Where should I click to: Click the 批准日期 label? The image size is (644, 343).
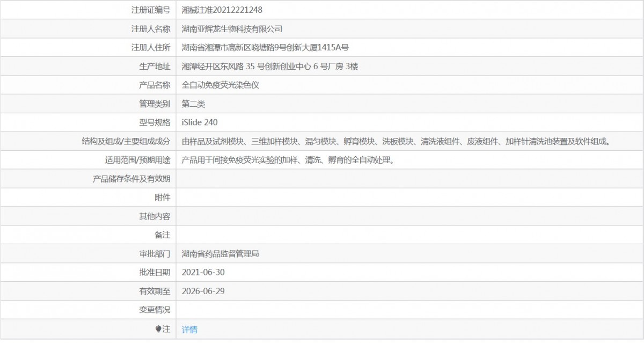coord(155,273)
